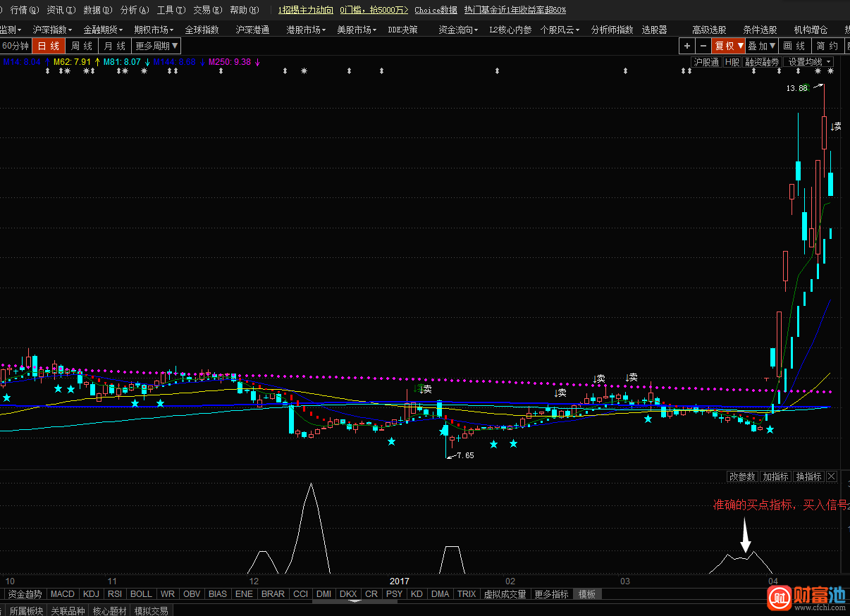
Task: Click the 7.65 low price label
Action: [465, 455]
